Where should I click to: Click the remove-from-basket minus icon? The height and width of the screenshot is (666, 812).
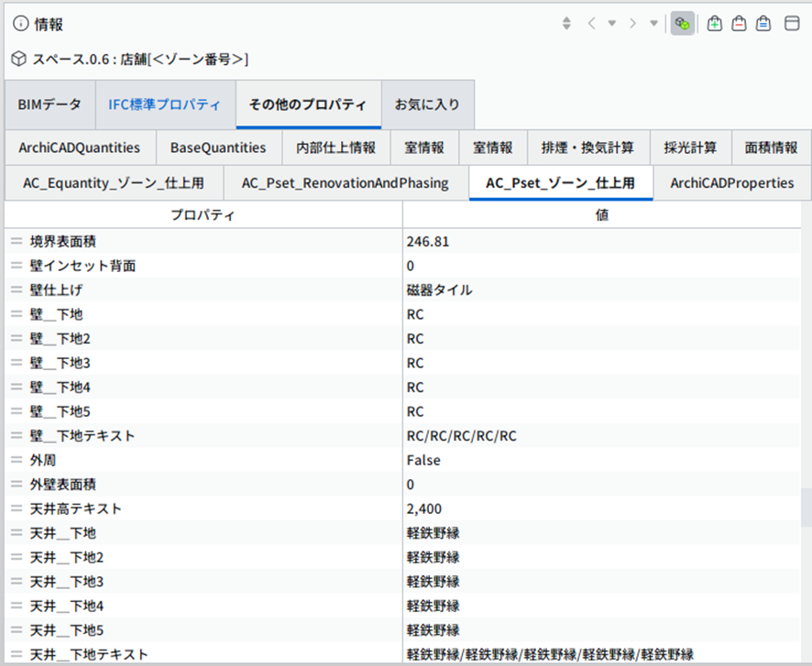[x=739, y=23]
